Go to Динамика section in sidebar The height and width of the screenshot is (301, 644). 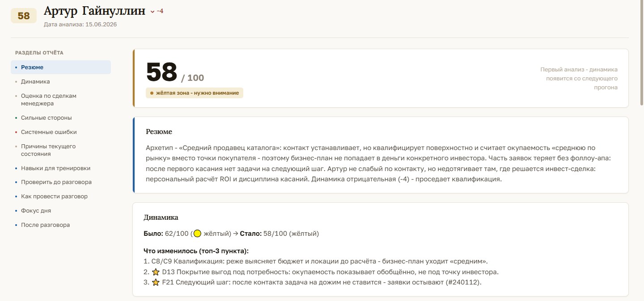pos(61,82)
